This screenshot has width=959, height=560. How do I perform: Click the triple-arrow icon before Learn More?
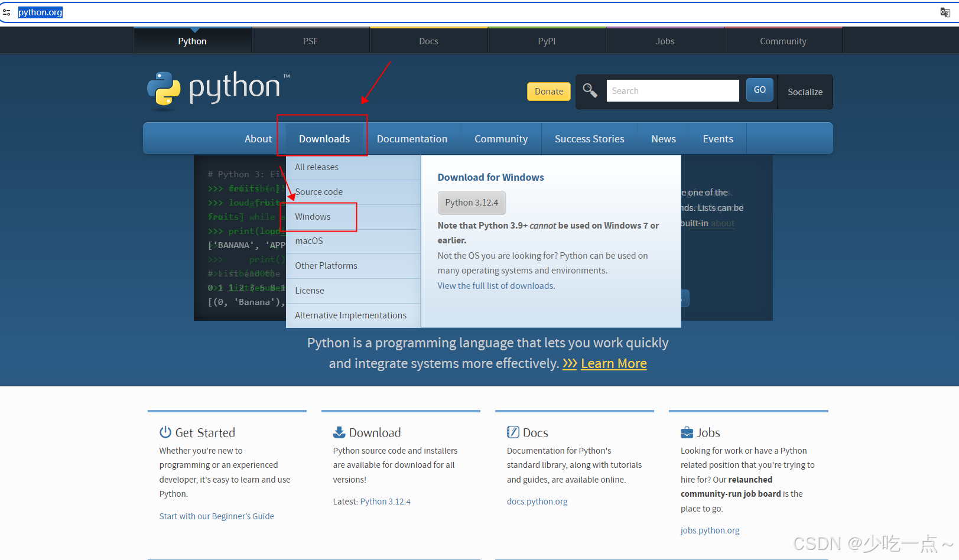570,364
